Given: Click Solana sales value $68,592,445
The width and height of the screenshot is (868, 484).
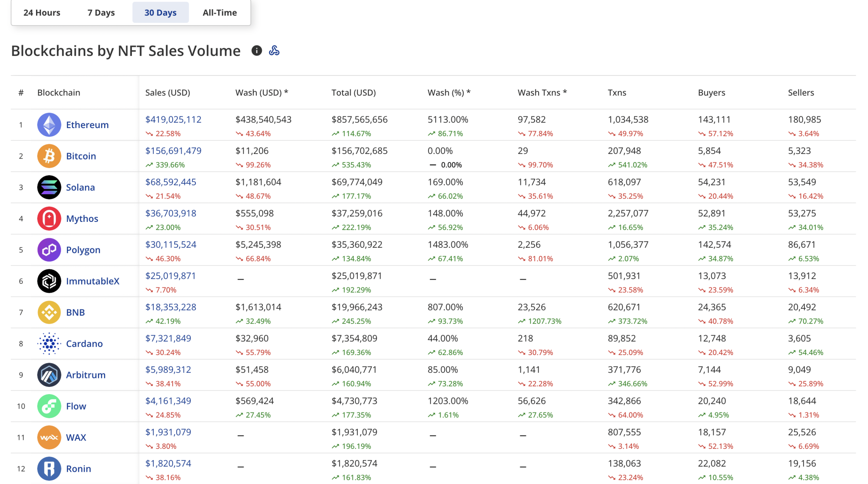Looking at the screenshot, I should 171,182.
